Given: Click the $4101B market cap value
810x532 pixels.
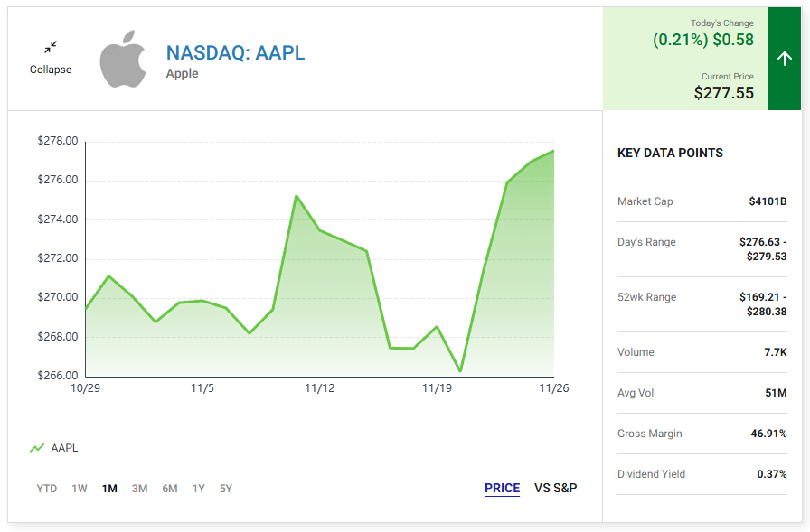Looking at the screenshot, I should click(x=768, y=201).
